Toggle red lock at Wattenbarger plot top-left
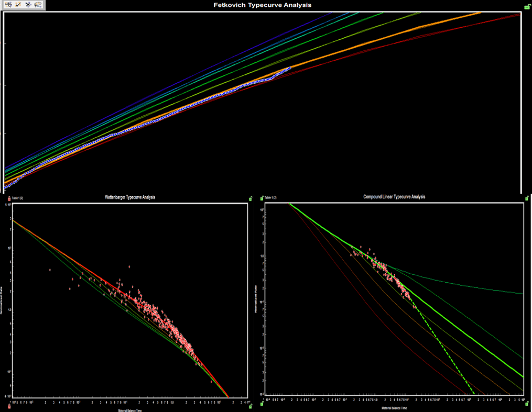The height and width of the screenshot is (412, 532). [9, 198]
